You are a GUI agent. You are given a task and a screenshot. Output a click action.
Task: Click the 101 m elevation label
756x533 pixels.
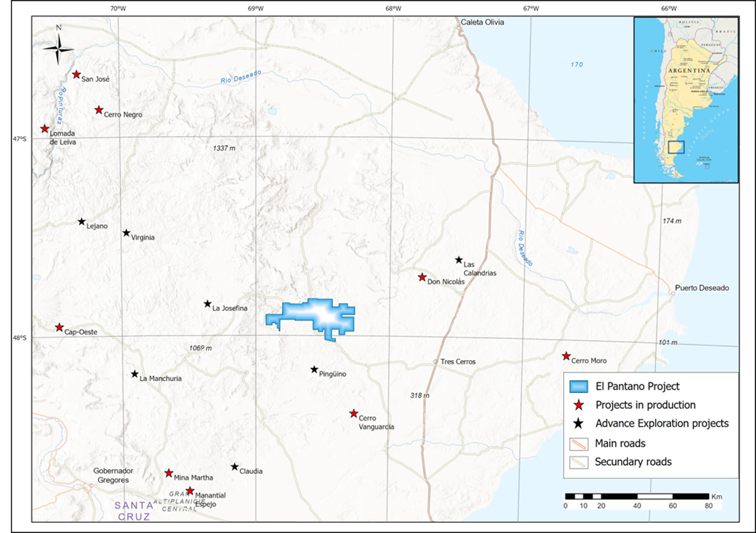pyautogui.click(x=668, y=342)
